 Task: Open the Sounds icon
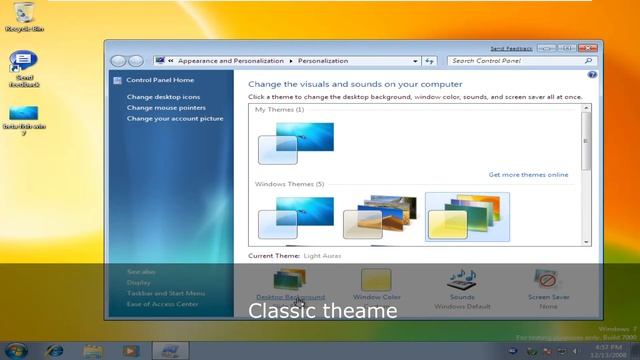[462, 279]
